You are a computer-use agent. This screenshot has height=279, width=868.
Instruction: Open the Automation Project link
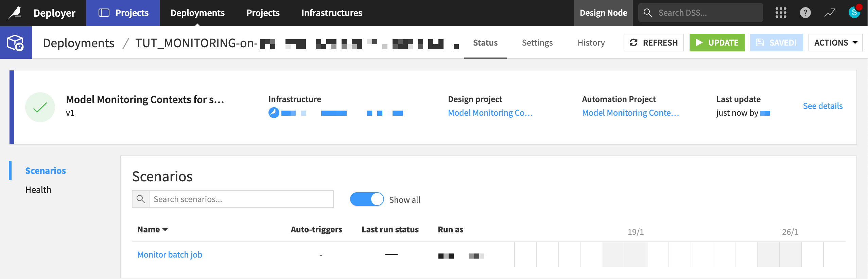(630, 113)
